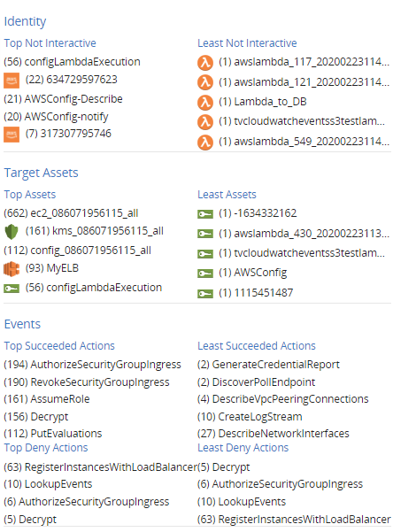Click the ec2_086071956115_all asset entry
The width and height of the screenshot is (393, 532).
click(71, 213)
